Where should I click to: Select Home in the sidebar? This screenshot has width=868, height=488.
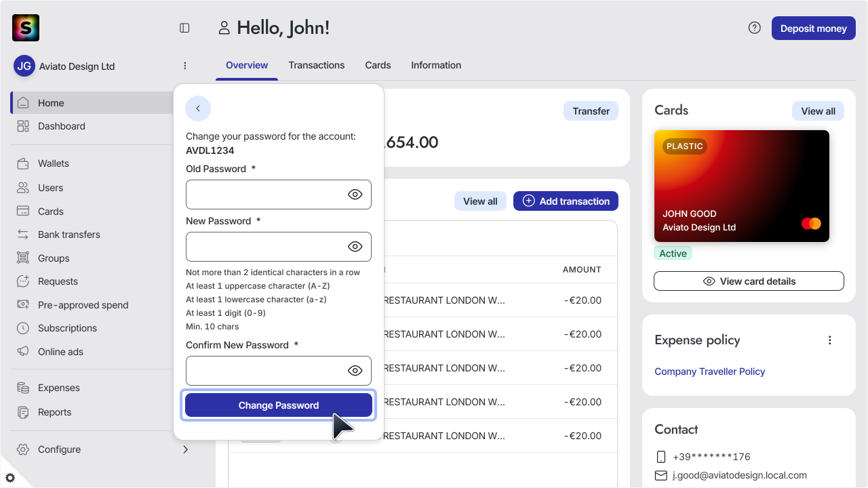click(92, 103)
